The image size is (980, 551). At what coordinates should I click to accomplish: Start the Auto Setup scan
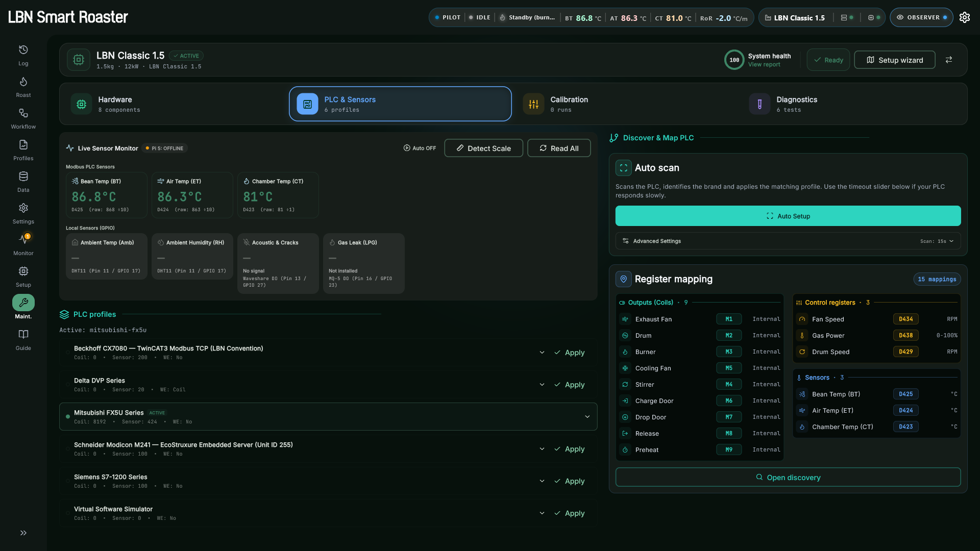click(x=788, y=216)
